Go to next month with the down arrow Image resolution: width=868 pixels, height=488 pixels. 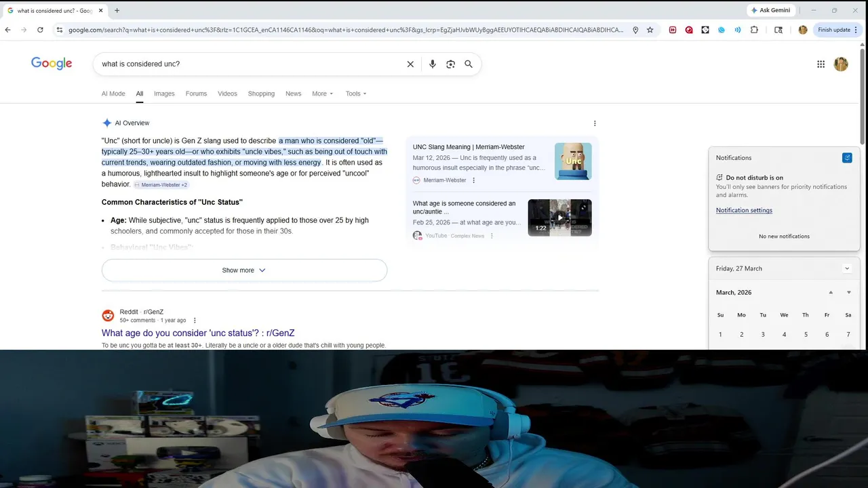848,293
